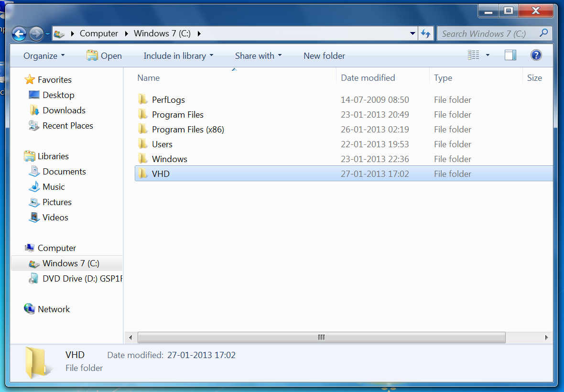This screenshot has height=392, width=564.
Task: Click the Forward navigation arrow button
Action: click(x=36, y=34)
